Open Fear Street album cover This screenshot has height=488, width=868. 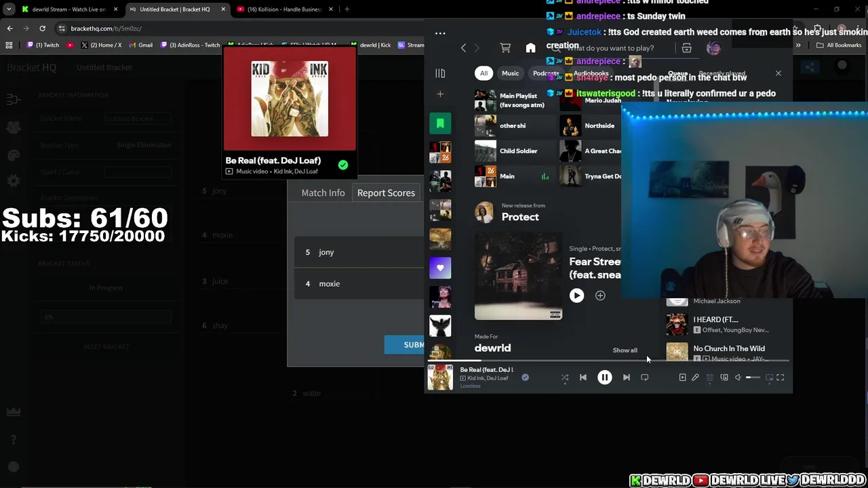[518, 277]
